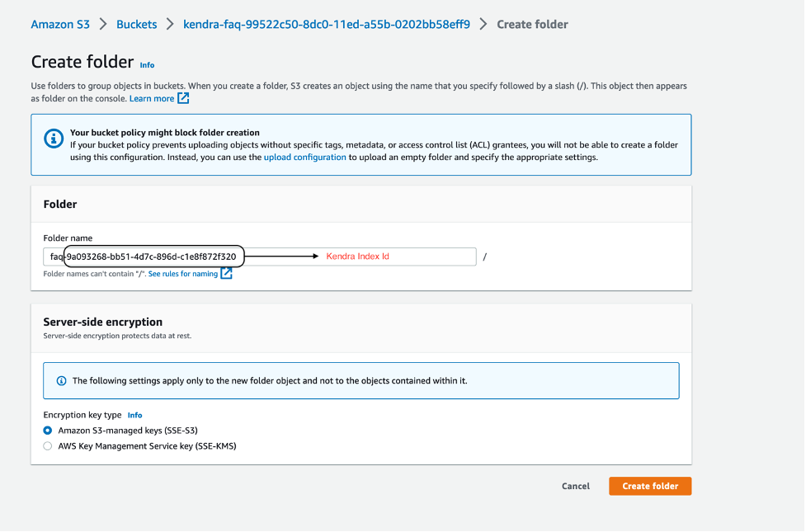The image size is (806, 532).
Task: Open the kendra-faq bucket breadcrumb link
Action: pos(327,24)
